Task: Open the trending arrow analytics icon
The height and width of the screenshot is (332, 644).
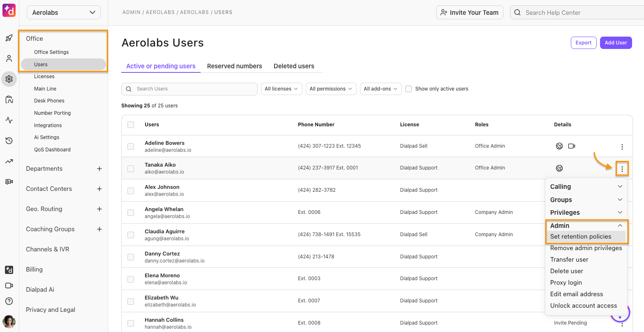Action: [x=9, y=161]
